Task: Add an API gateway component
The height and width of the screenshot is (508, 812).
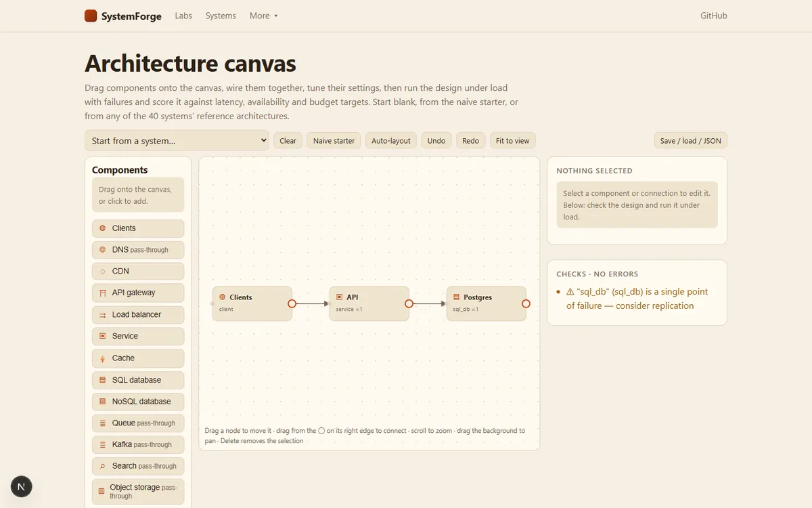Action: pos(138,293)
